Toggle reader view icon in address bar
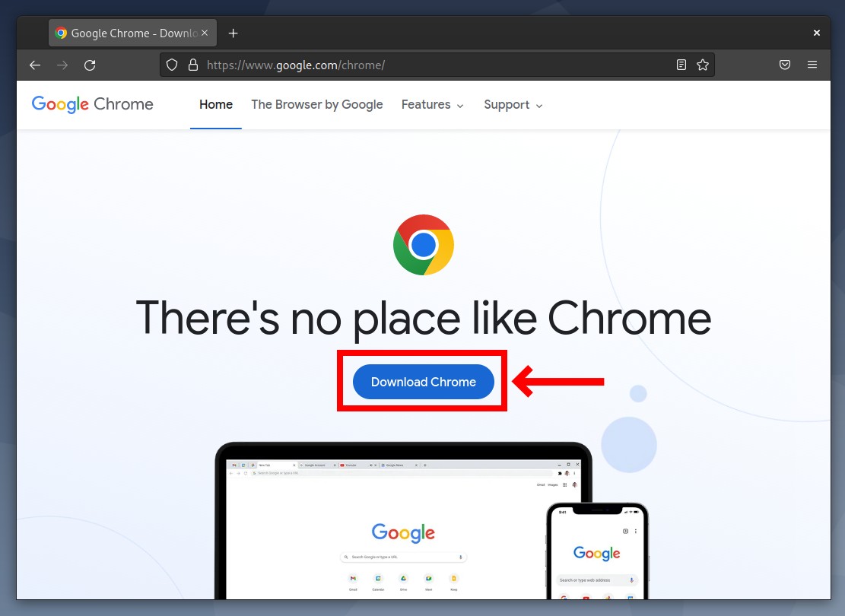Screen dimensions: 845x616 coord(681,65)
